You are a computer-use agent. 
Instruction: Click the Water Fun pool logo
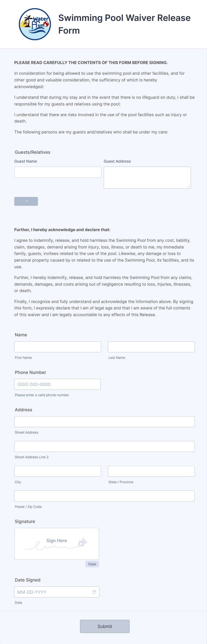pos(34,24)
